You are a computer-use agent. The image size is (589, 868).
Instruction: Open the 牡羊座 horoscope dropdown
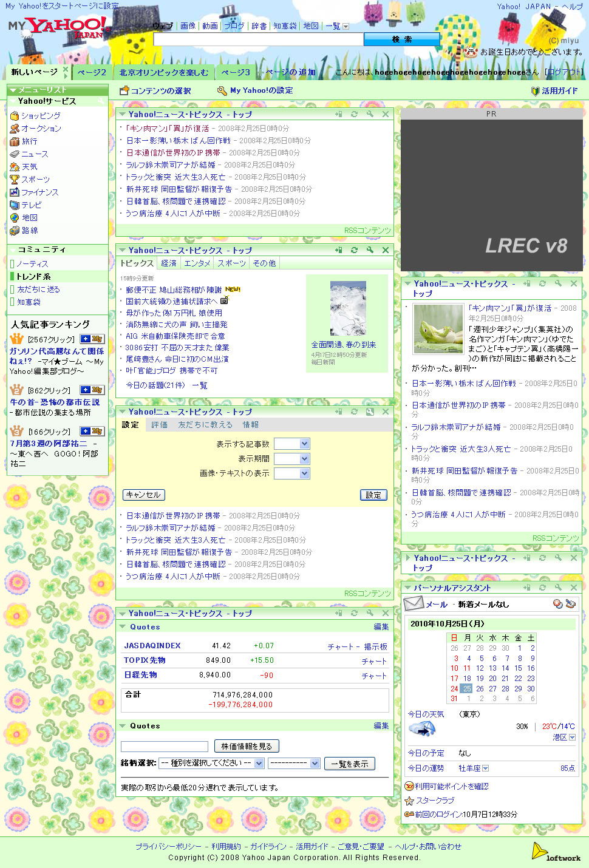click(485, 768)
